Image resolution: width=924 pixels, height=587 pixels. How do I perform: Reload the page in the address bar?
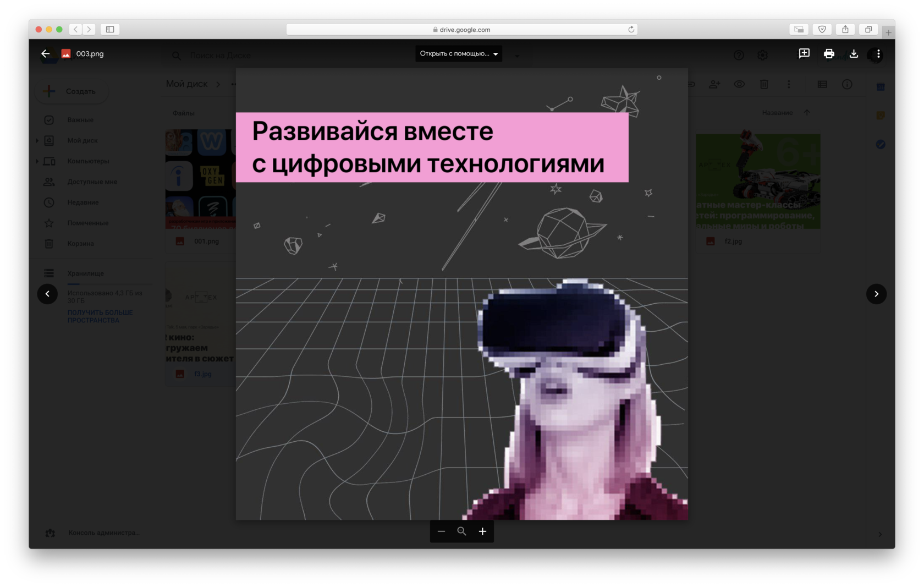631,29
